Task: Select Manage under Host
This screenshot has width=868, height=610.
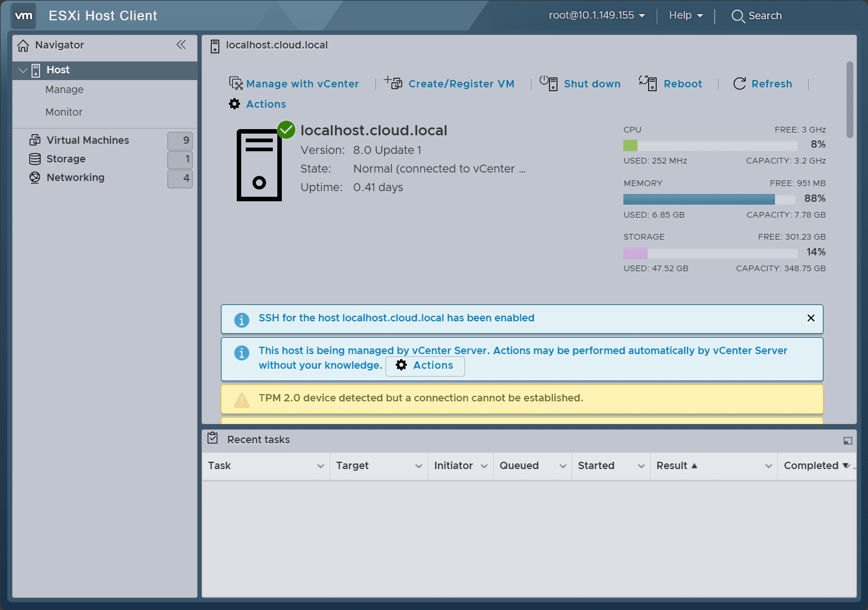Action: [x=64, y=90]
